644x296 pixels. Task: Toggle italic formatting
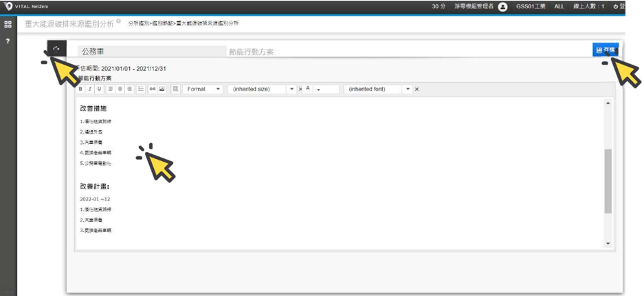(90, 89)
